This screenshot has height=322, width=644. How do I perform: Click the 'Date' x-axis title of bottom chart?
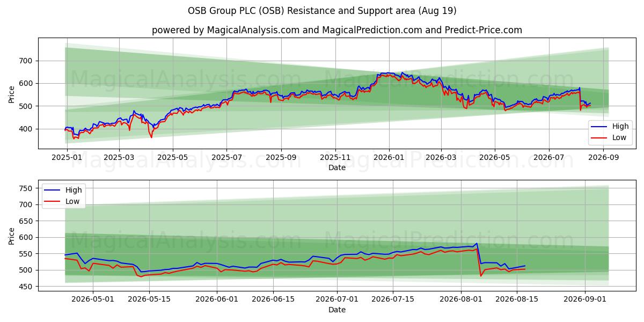click(337, 310)
